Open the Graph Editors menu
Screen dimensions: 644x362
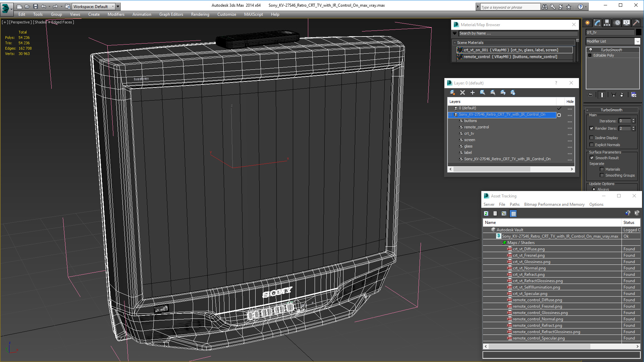point(171,14)
